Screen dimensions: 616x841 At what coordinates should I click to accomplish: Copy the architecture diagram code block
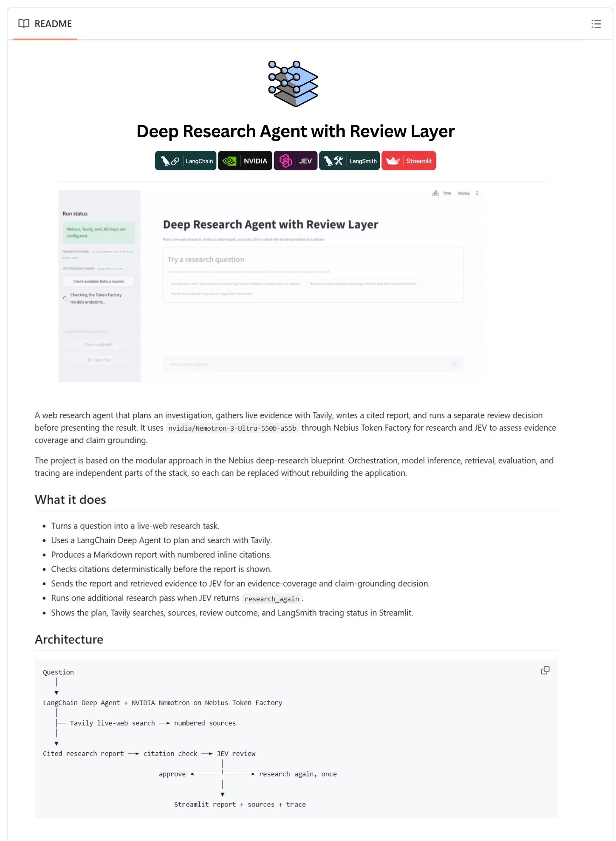coord(545,670)
